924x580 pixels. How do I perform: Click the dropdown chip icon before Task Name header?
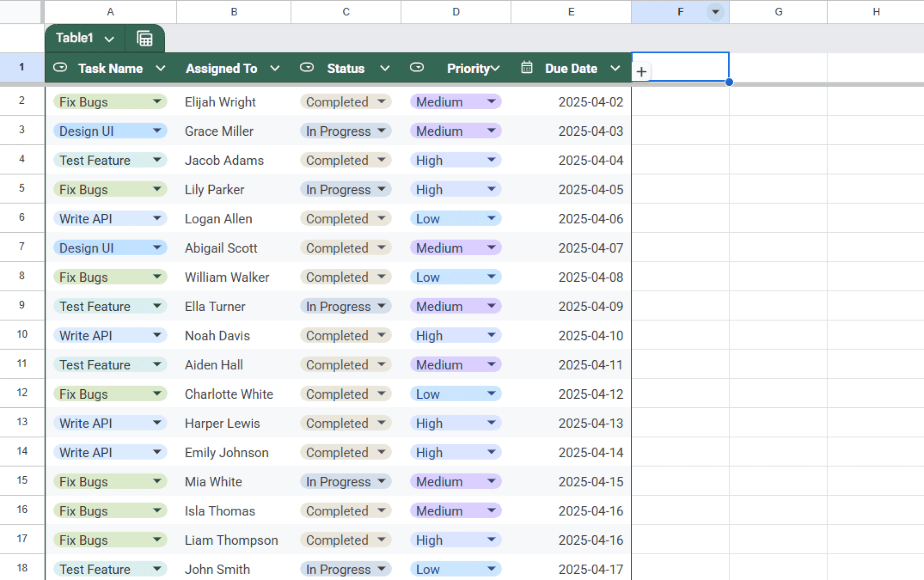(x=60, y=68)
